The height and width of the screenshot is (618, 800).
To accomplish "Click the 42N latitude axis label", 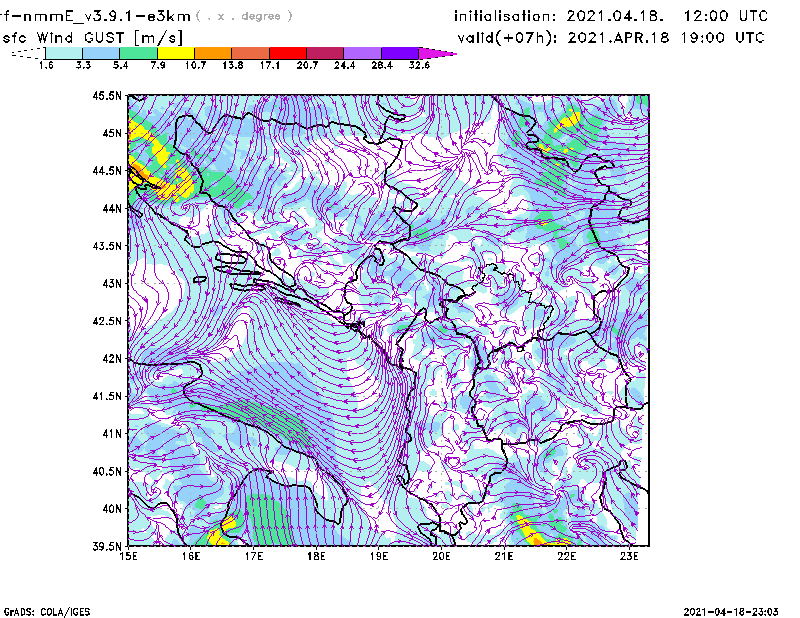I will pyautogui.click(x=110, y=359).
